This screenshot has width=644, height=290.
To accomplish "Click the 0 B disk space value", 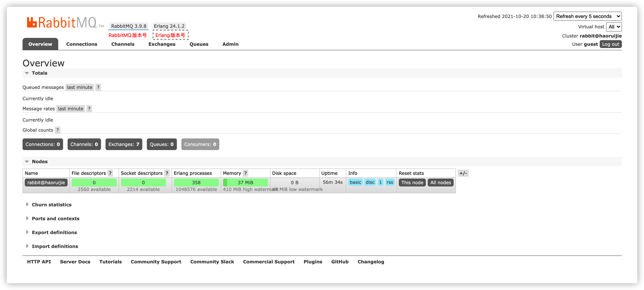I will [x=295, y=183].
